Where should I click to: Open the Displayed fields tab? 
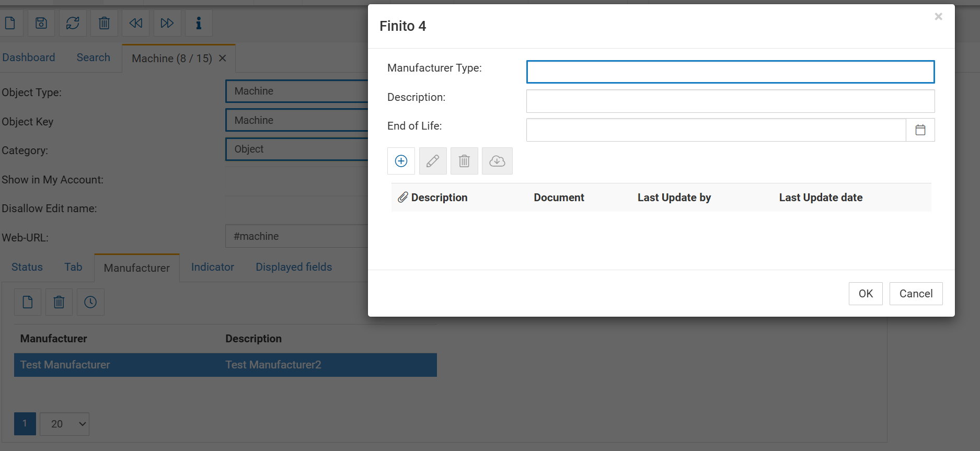(294, 267)
